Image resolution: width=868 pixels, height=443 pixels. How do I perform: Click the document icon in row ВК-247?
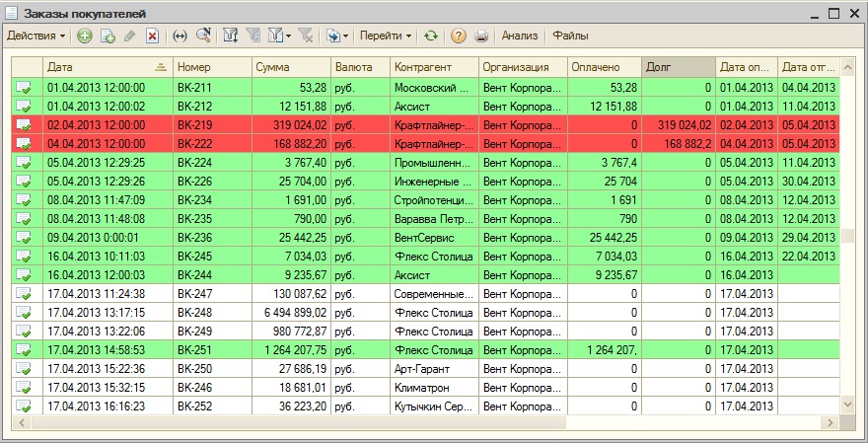[24, 294]
